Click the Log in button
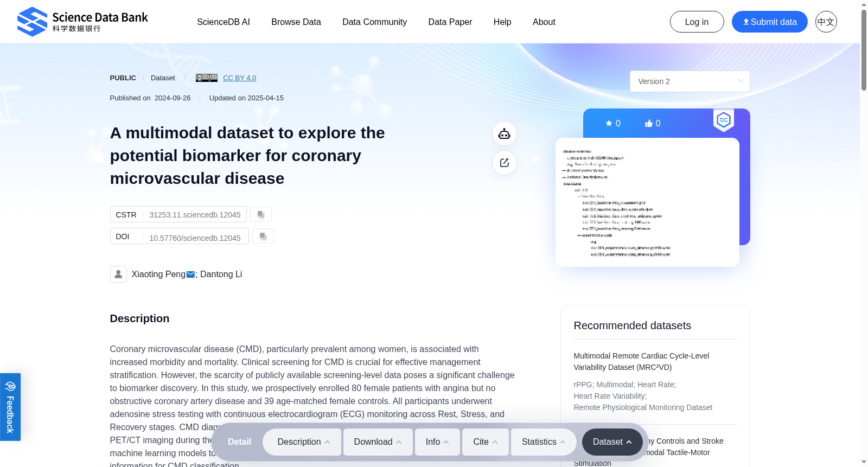This screenshot has height=467, width=868. point(697,22)
